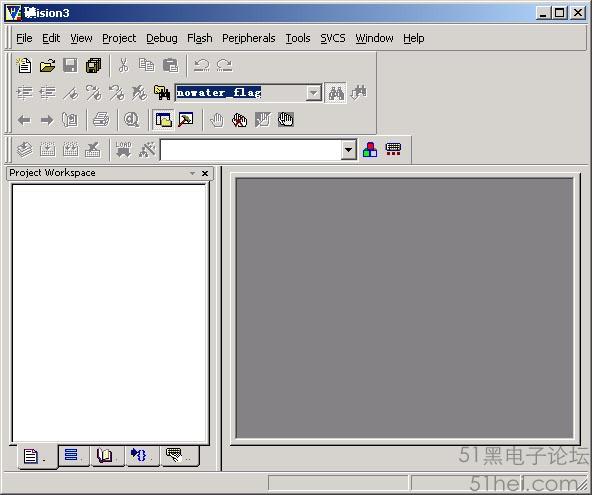The width and height of the screenshot is (592, 495).
Task: Expand the nowater_flag search dropdown
Action: click(x=313, y=93)
